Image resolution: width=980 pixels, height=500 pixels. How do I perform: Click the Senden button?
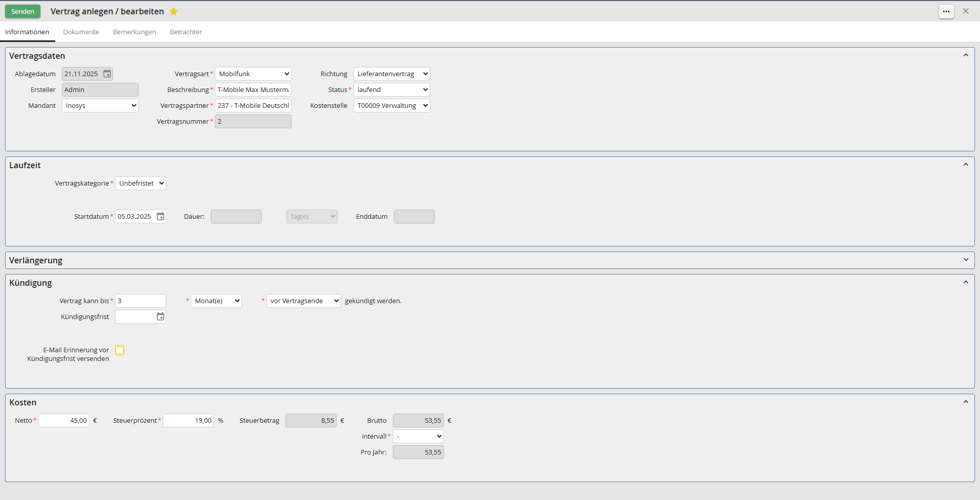pos(23,11)
